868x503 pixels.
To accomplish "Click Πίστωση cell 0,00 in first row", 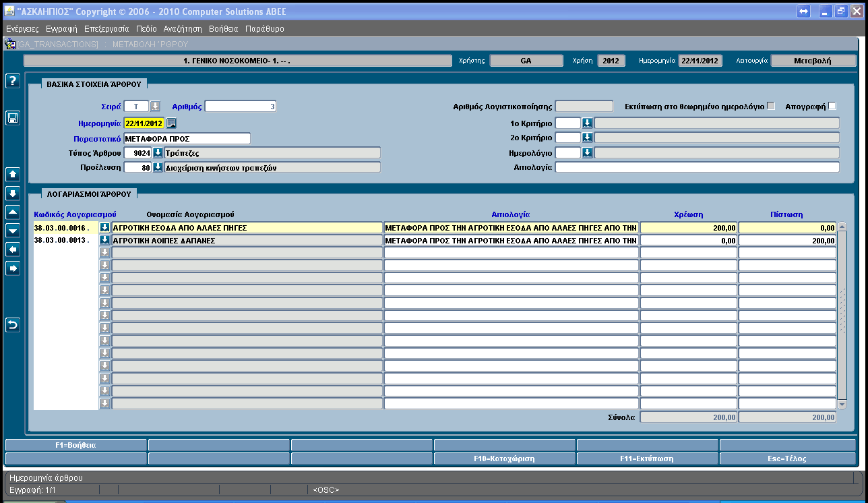I will coord(787,228).
